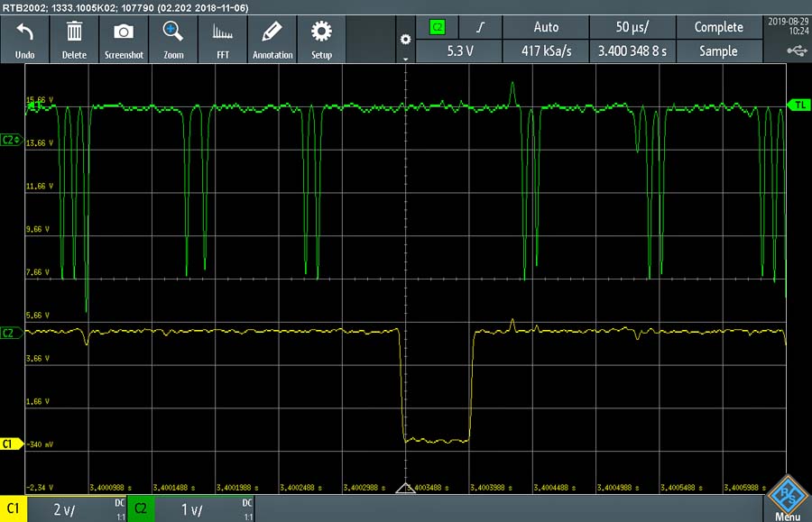Change the Sample acquisition mode
This screenshot has width=812, height=522.
pos(719,51)
